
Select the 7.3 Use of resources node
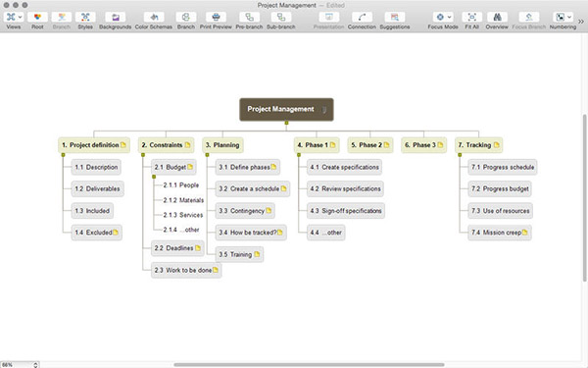tap(500, 211)
